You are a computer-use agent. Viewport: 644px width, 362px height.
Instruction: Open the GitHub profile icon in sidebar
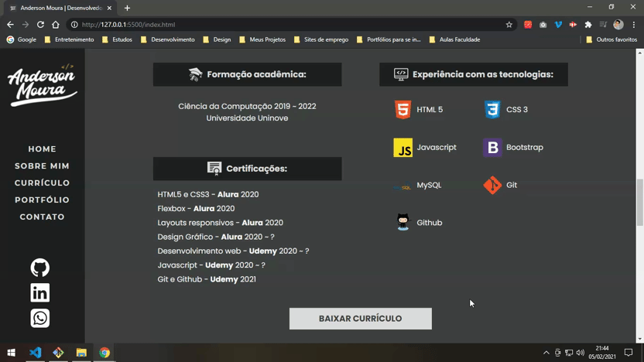coord(39,268)
